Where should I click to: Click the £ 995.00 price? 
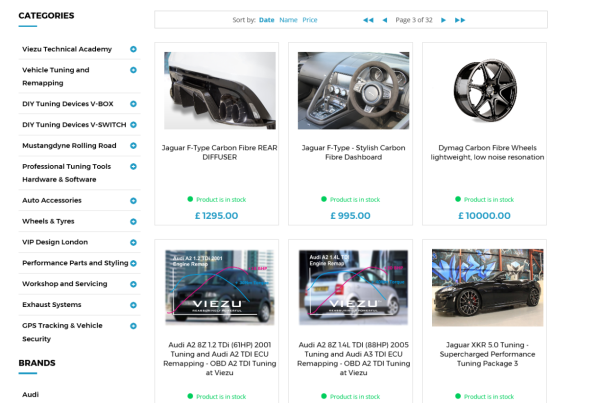(351, 216)
